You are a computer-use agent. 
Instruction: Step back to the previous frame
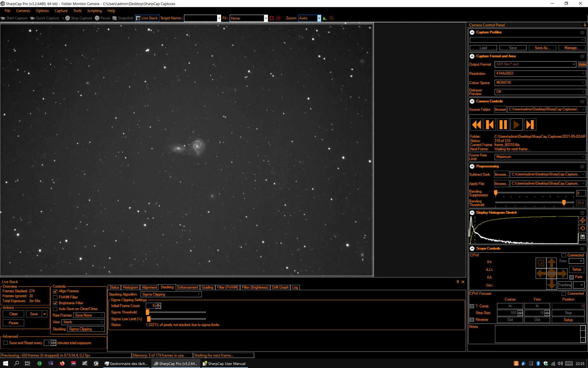(490, 125)
